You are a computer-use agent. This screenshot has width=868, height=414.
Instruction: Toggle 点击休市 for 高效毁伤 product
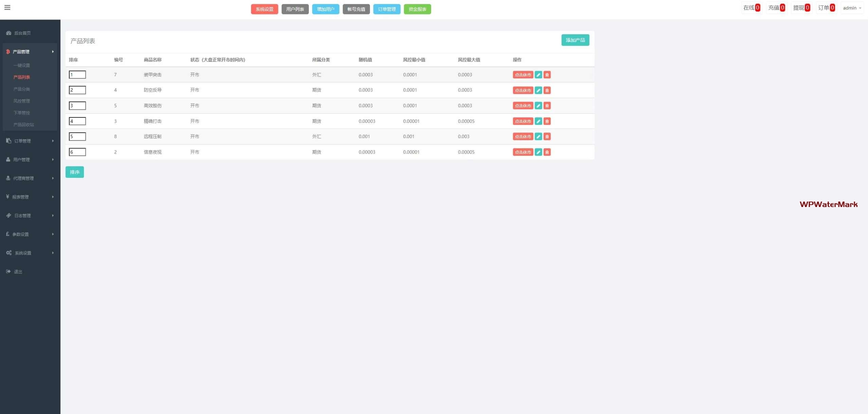point(523,106)
